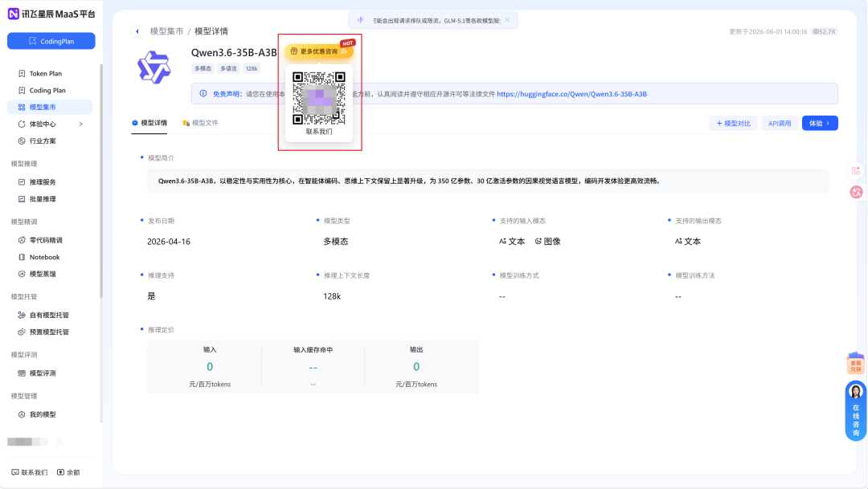Click the back arrow beside 模型集市
Screen dimensions: 868x489
(x=137, y=31)
